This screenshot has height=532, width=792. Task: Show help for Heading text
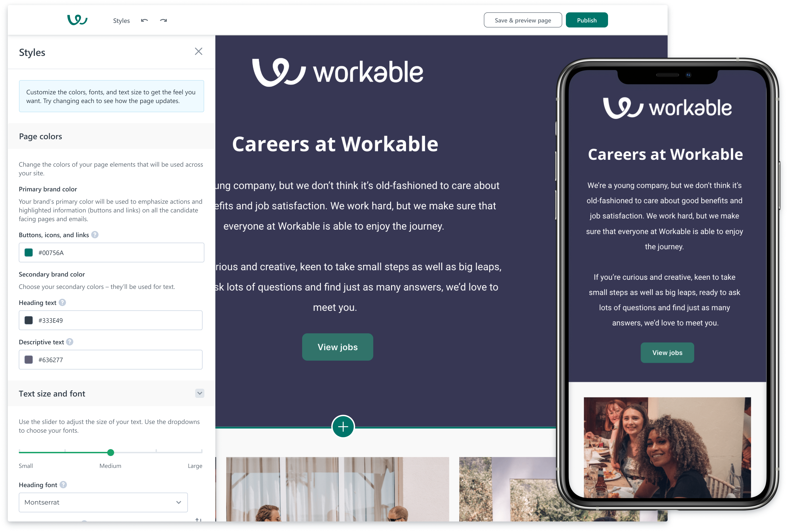coord(63,303)
